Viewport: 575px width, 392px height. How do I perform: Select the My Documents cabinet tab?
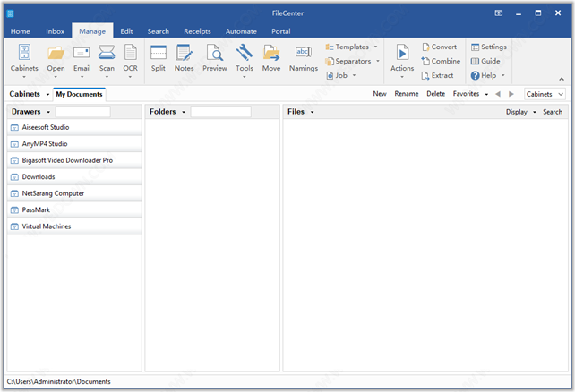[x=79, y=95]
